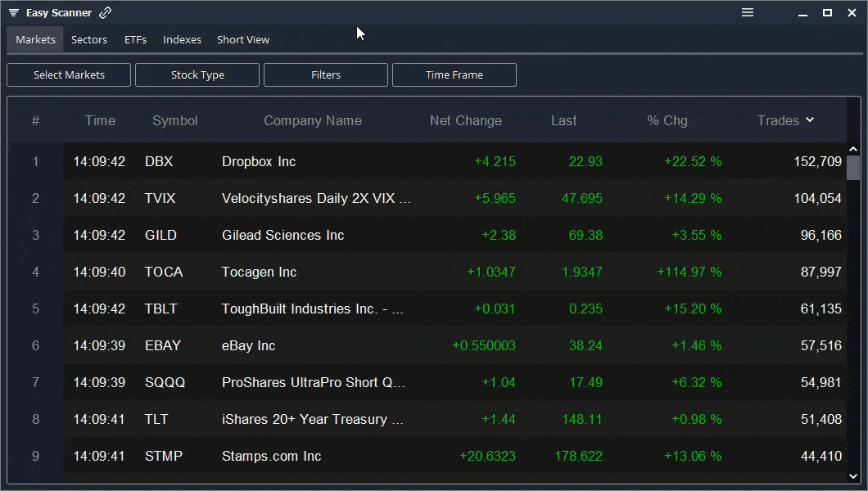The width and height of the screenshot is (868, 491).
Task: Open the Short View tab
Action: click(242, 39)
